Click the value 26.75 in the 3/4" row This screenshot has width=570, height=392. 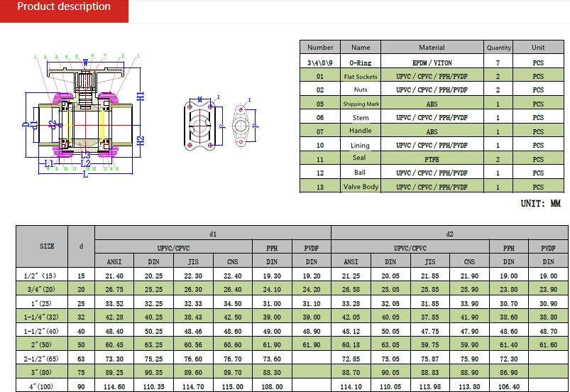[x=114, y=290]
